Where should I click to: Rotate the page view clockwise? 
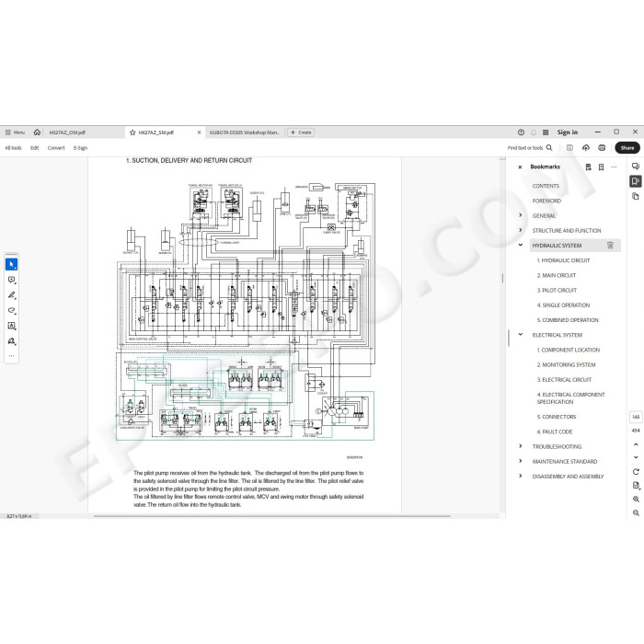click(x=636, y=471)
